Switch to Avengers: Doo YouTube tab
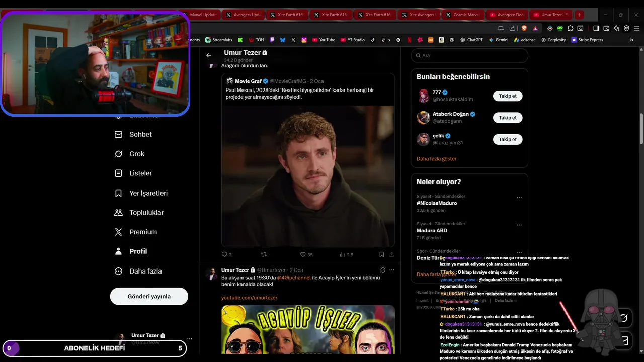 [x=507, y=15]
